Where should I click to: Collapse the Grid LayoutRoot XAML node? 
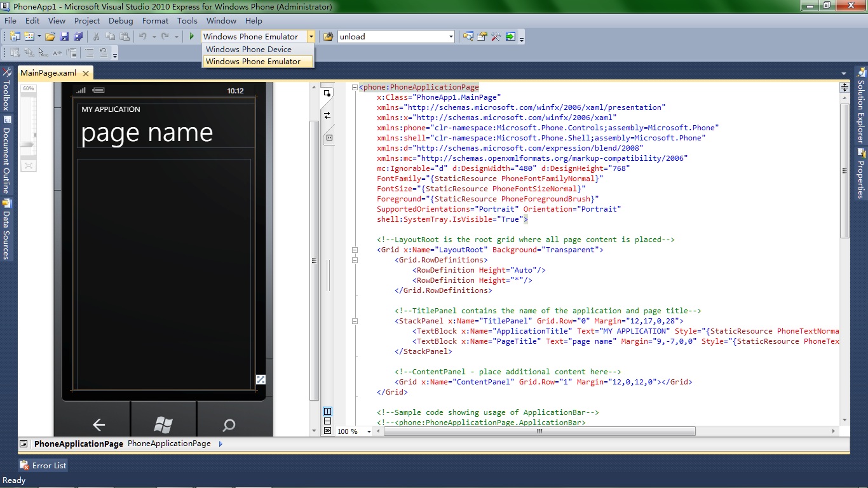click(x=355, y=250)
